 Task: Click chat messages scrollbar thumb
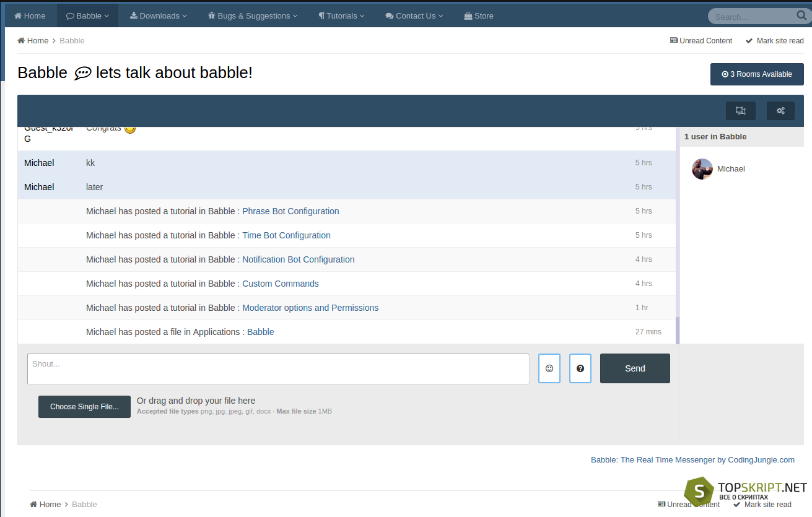click(x=678, y=331)
